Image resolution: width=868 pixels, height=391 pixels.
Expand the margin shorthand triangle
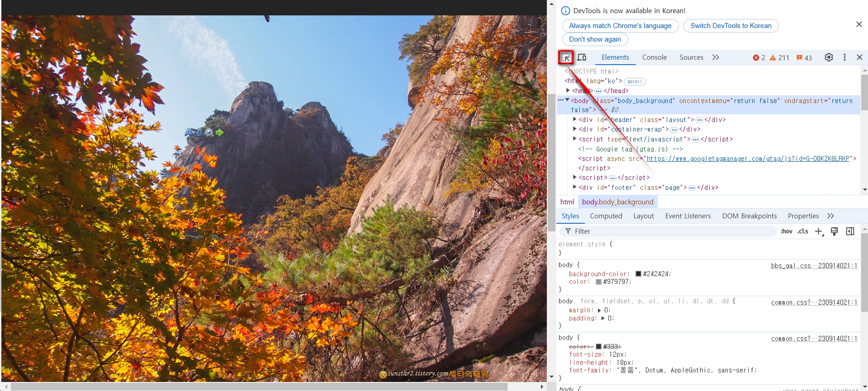pos(599,311)
